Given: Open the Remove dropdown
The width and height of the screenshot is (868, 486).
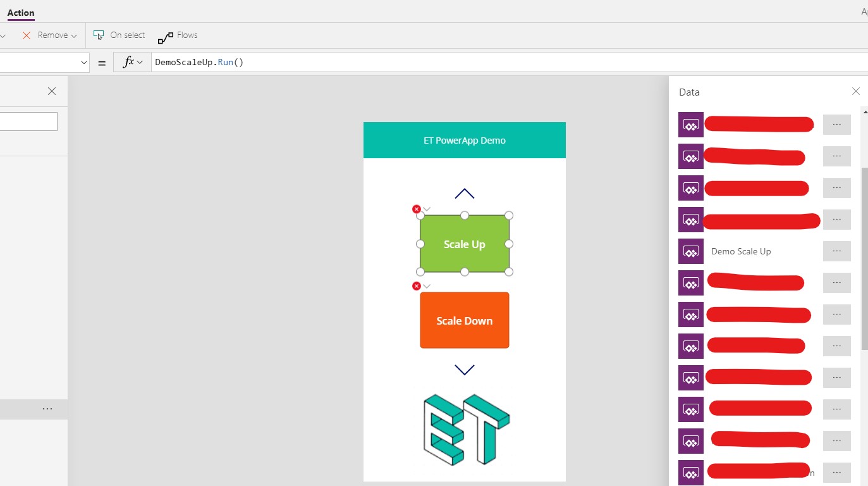Looking at the screenshot, I should (x=73, y=35).
